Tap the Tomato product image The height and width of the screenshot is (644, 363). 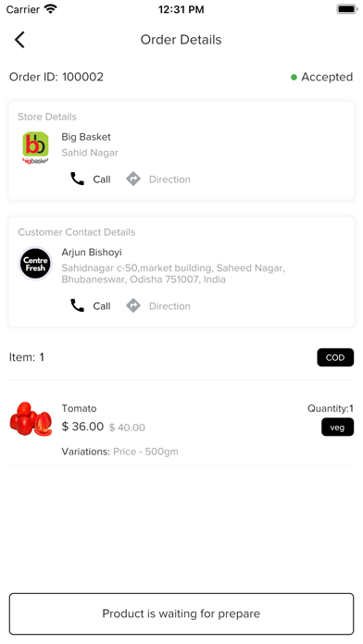[31, 419]
